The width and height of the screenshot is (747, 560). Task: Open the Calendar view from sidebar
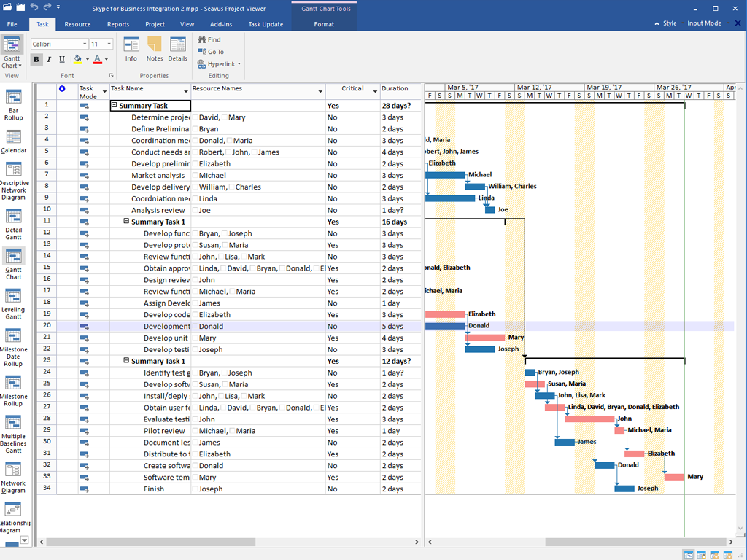pyautogui.click(x=13, y=139)
